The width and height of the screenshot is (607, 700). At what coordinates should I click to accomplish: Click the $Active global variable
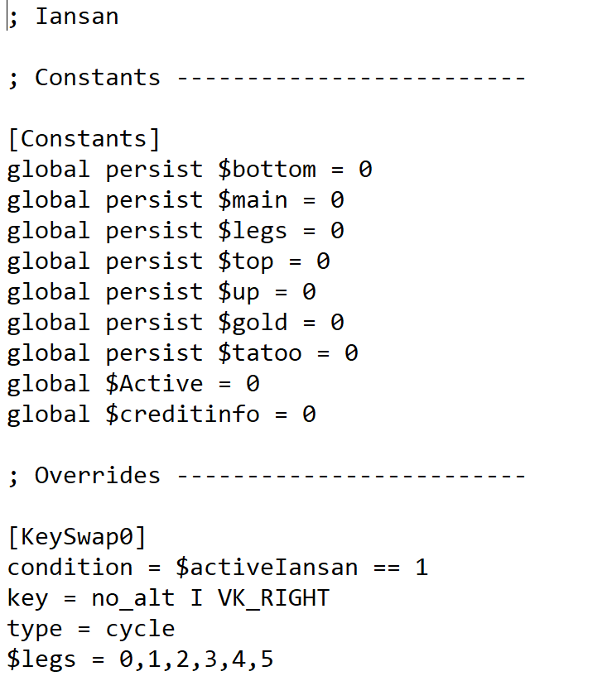(154, 383)
